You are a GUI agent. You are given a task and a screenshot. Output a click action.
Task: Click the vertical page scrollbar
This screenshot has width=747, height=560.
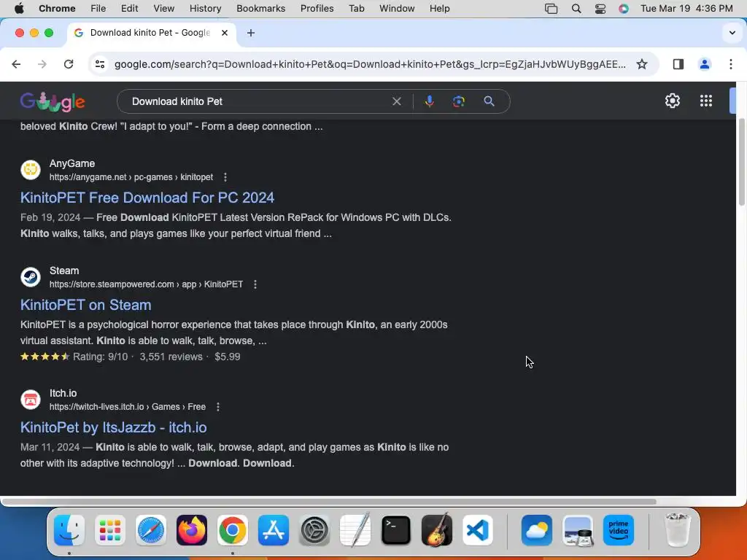coord(741,162)
